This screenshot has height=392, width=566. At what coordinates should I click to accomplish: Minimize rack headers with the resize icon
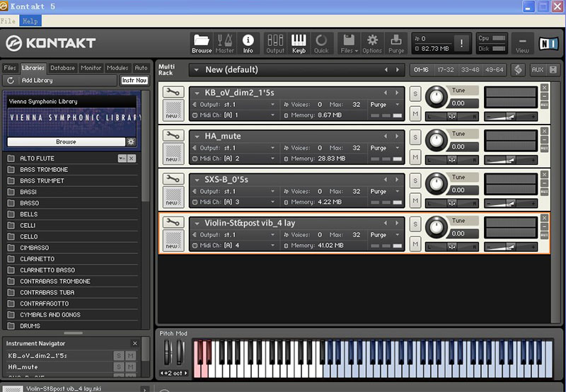(x=553, y=69)
